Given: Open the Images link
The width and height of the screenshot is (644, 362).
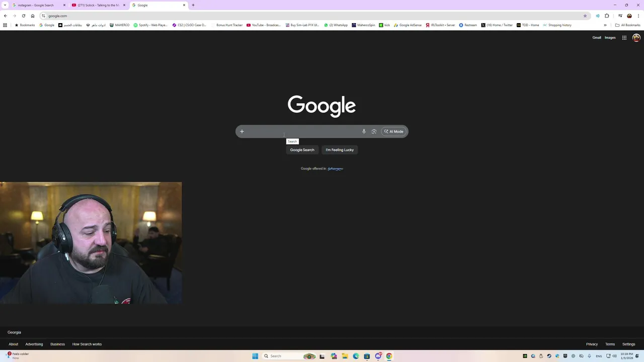Looking at the screenshot, I should click(610, 38).
